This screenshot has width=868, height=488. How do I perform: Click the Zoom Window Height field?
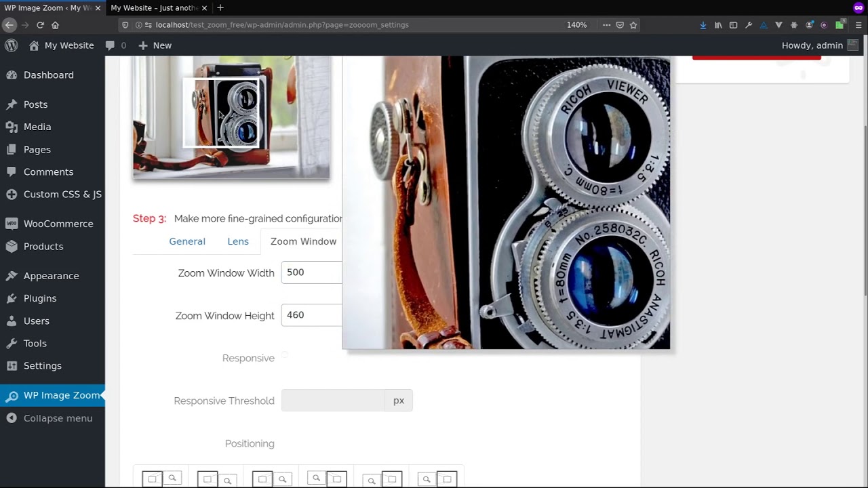[312, 315]
